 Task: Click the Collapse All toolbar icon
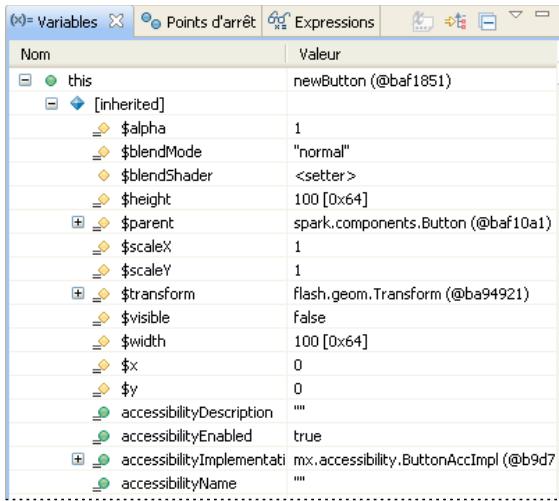(x=487, y=22)
